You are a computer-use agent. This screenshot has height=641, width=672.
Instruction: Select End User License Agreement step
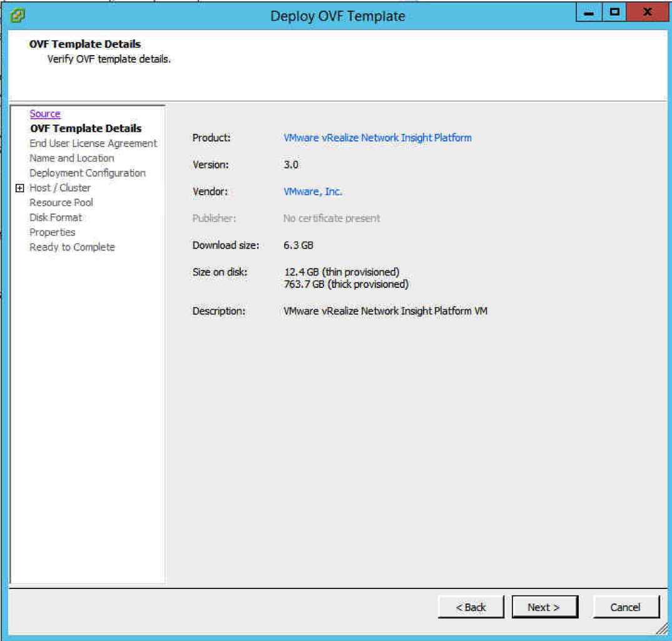click(x=93, y=143)
